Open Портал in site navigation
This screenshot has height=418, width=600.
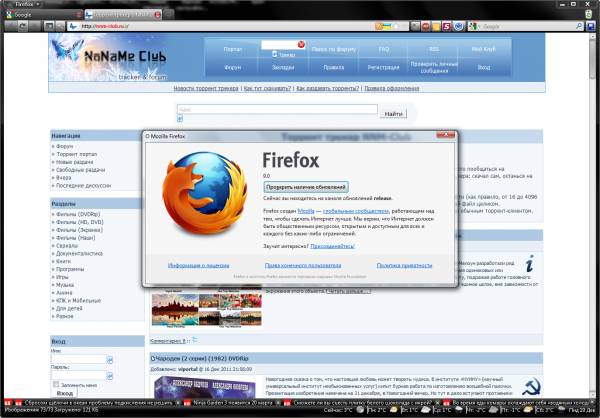233,49
